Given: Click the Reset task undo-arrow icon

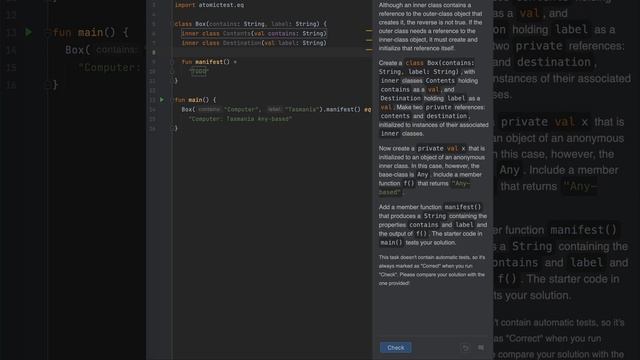Looking at the screenshot, I should (465, 348).
